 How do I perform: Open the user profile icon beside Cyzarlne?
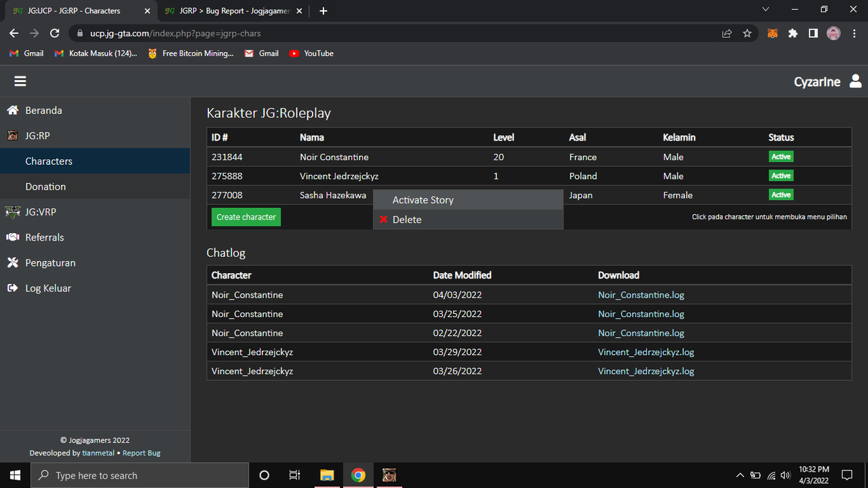click(x=855, y=81)
